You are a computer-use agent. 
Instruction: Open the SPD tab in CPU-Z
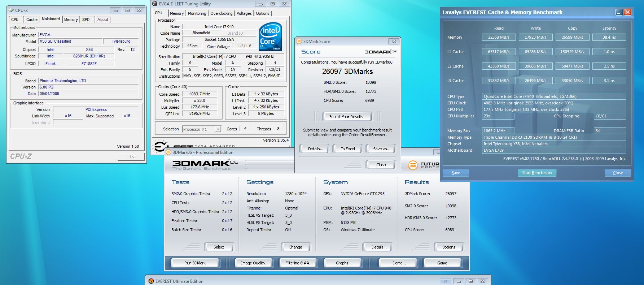[x=86, y=20]
